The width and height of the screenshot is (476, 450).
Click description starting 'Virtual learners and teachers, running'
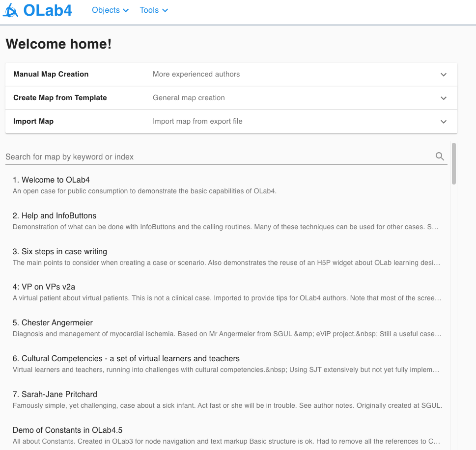pyautogui.click(x=226, y=370)
